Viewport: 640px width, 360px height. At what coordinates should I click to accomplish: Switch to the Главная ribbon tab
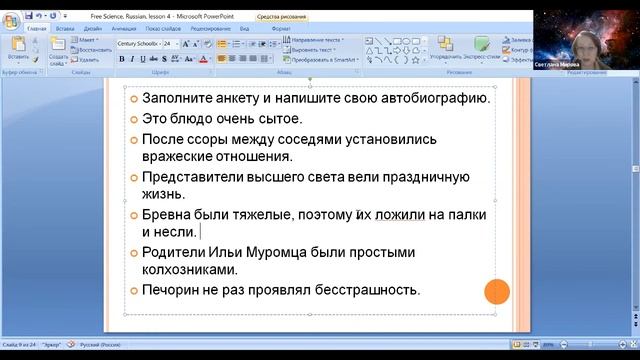37,29
